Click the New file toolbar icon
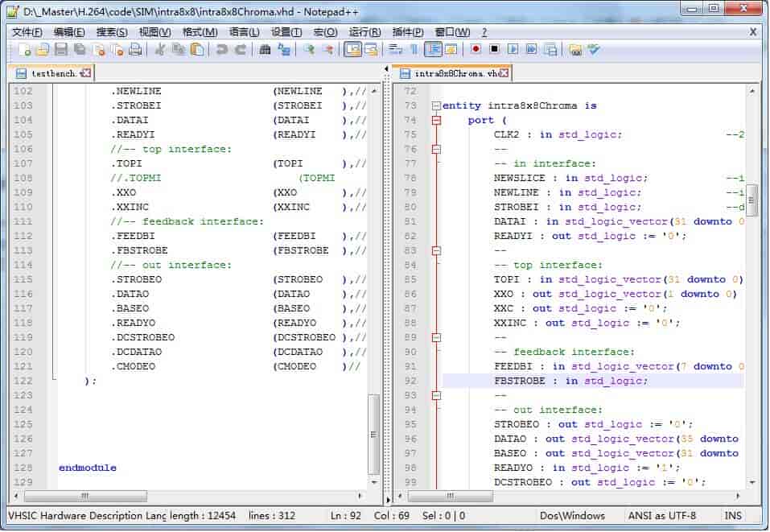 point(24,50)
